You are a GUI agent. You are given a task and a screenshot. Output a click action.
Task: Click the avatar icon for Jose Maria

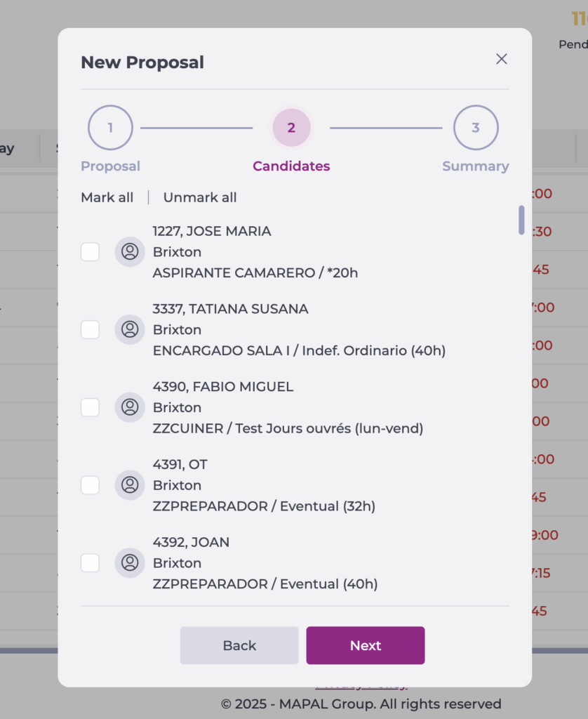pyautogui.click(x=130, y=251)
